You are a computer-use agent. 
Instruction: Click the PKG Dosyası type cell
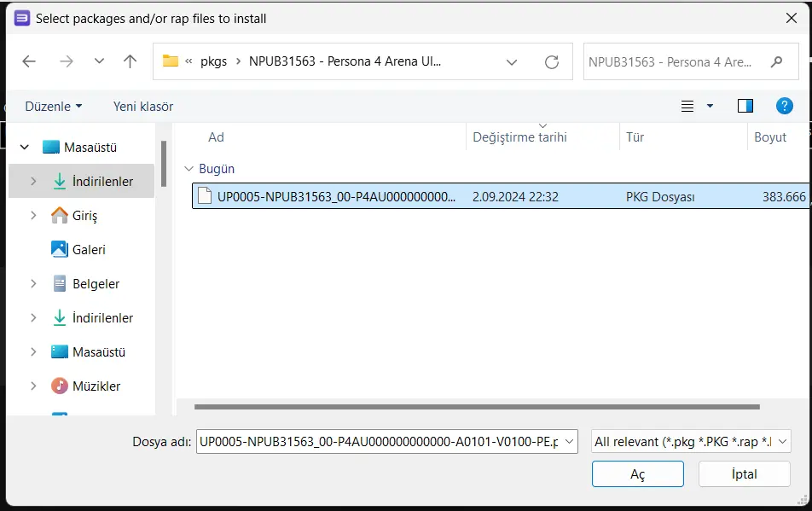[x=660, y=197]
